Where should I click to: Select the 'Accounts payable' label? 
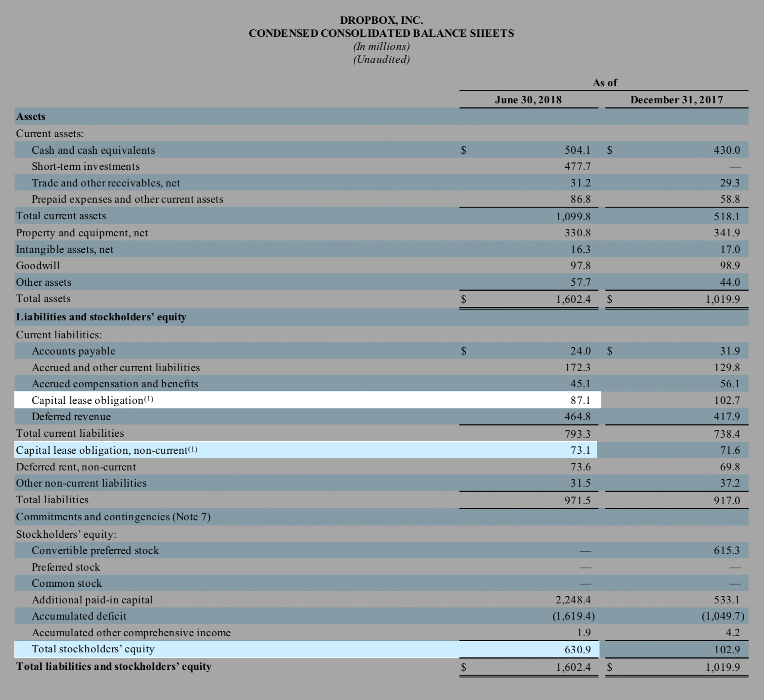click(x=73, y=351)
